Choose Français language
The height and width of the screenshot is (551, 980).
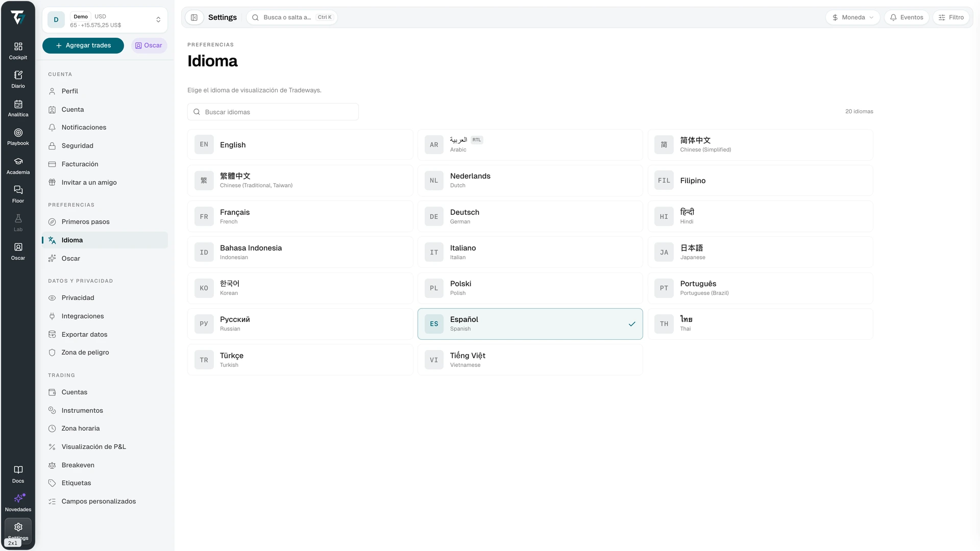[300, 217]
